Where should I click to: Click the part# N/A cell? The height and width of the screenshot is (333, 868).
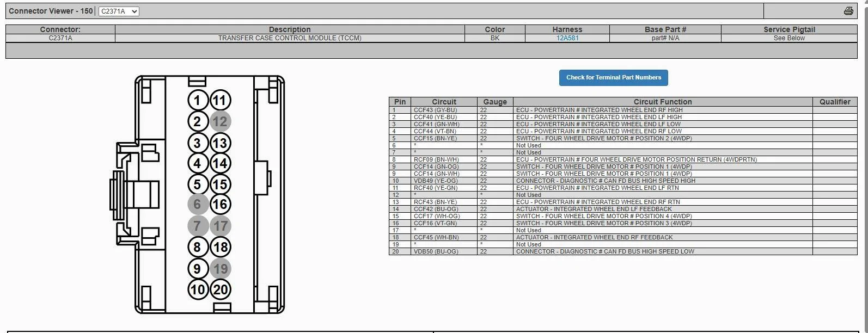[665, 38]
